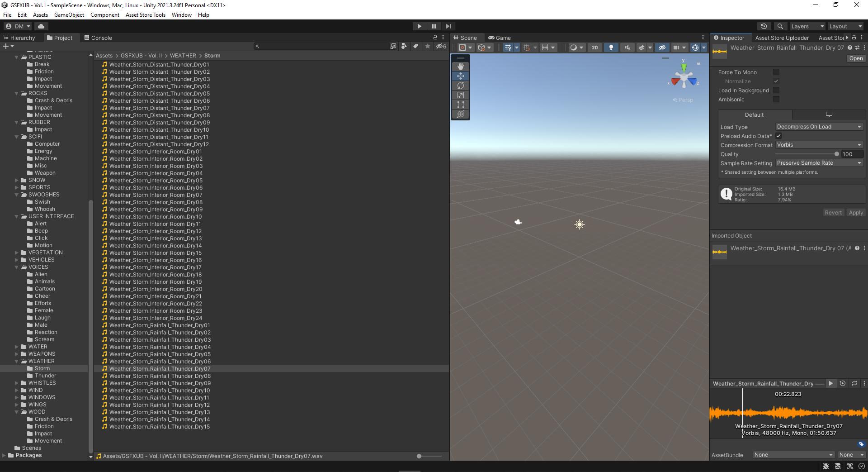Image resolution: width=868 pixels, height=472 pixels.
Task: Expand the SNOW folder arrow
Action: [x=17, y=180]
